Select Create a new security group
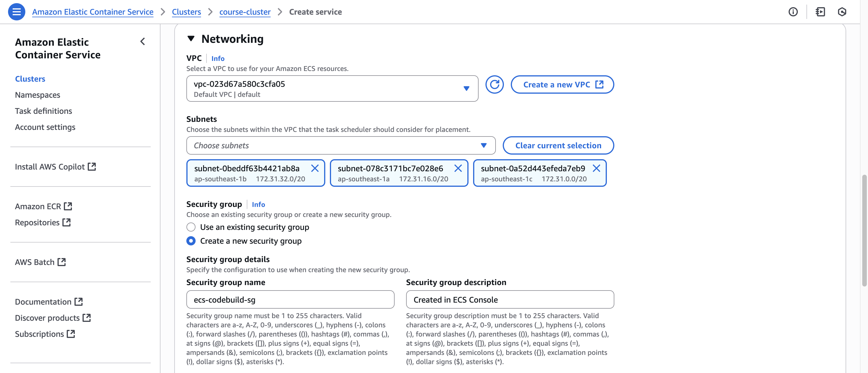The image size is (868, 373). click(191, 241)
